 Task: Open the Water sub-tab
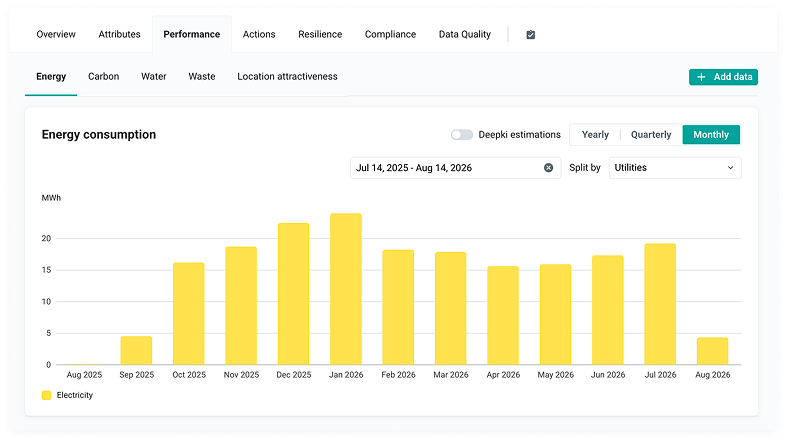[x=154, y=76]
